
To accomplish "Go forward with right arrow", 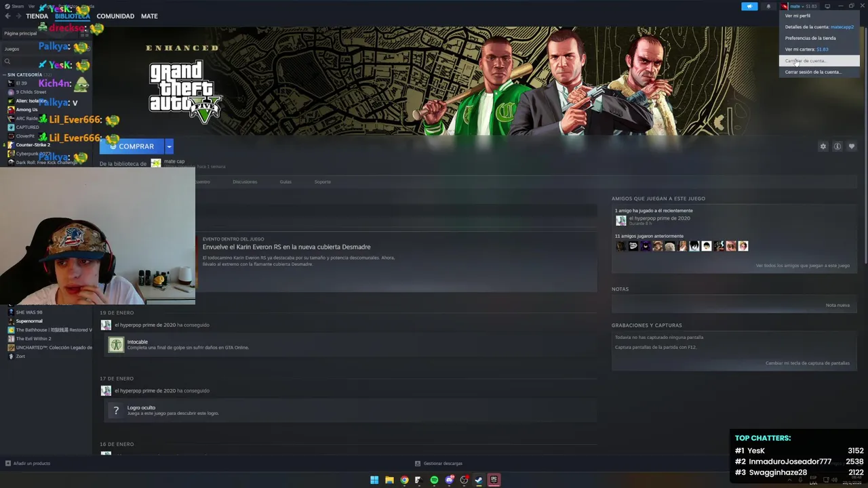I will point(18,16).
